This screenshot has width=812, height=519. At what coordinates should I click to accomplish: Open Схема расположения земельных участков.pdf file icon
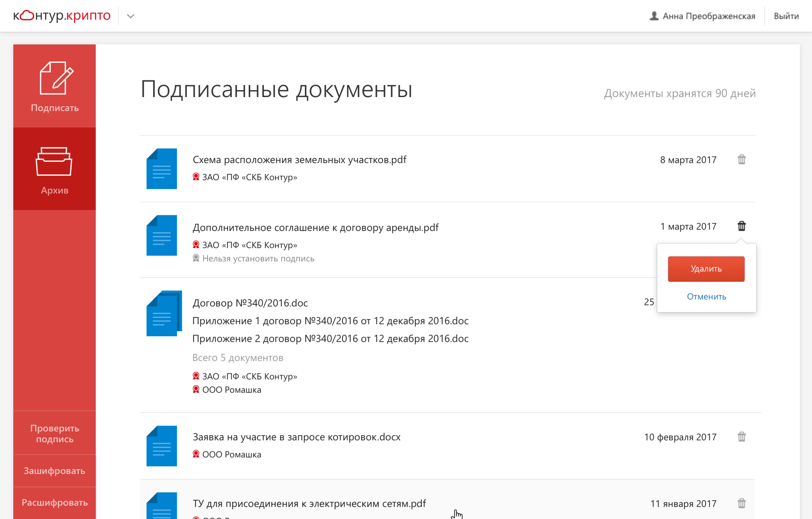coord(162,169)
